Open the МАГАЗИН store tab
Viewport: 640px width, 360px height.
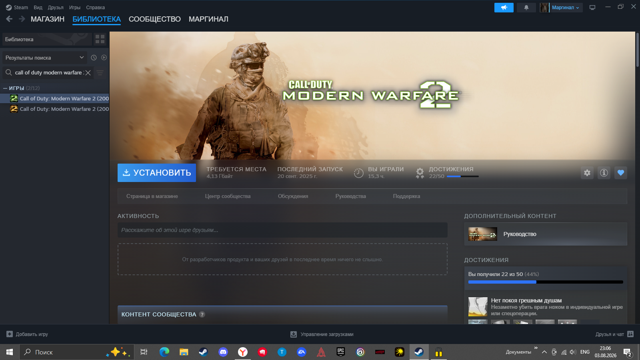[x=47, y=19]
